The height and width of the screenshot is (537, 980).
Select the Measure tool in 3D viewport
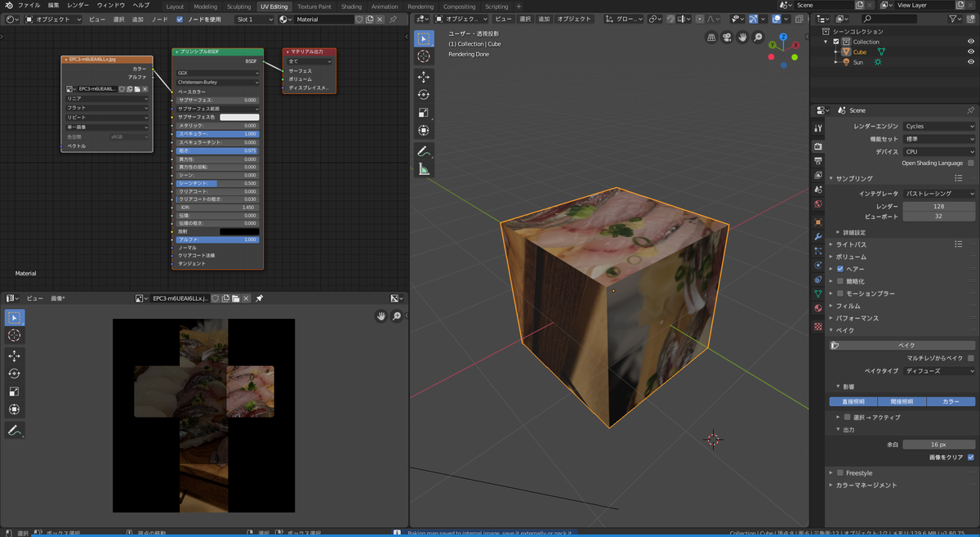tap(423, 169)
